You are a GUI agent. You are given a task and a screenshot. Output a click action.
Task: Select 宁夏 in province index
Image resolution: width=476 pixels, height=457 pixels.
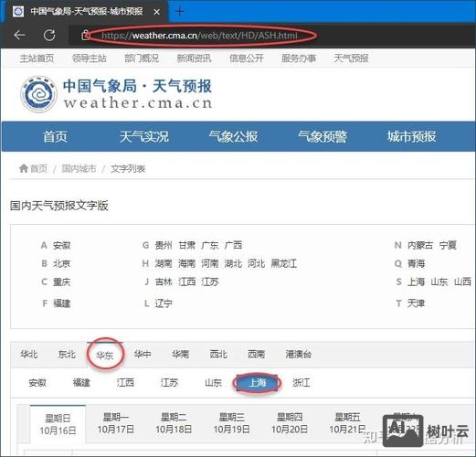pos(448,245)
